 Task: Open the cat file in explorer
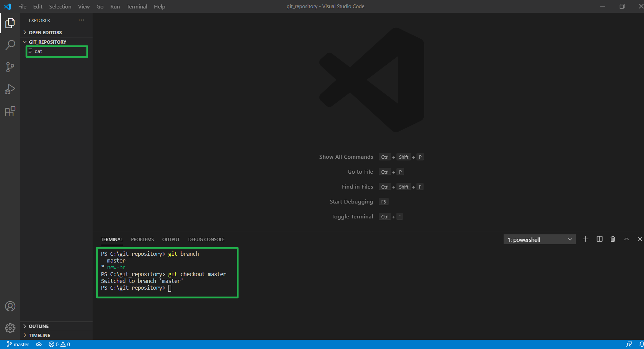click(x=56, y=51)
